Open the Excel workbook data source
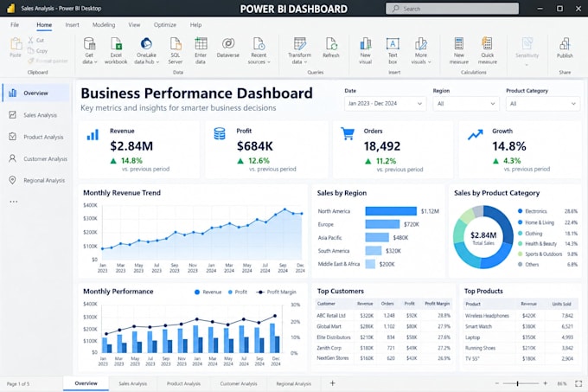The image size is (588, 392). coord(116,51)
